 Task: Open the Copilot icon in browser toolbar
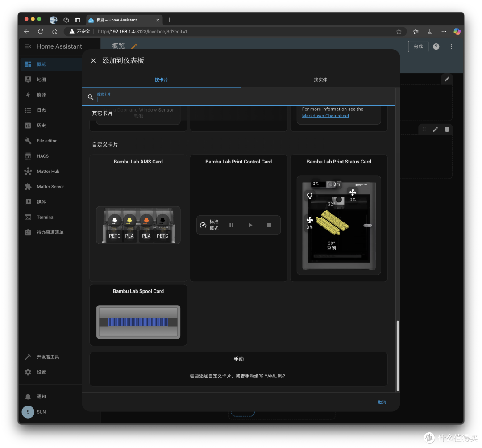tap(457, 31)
